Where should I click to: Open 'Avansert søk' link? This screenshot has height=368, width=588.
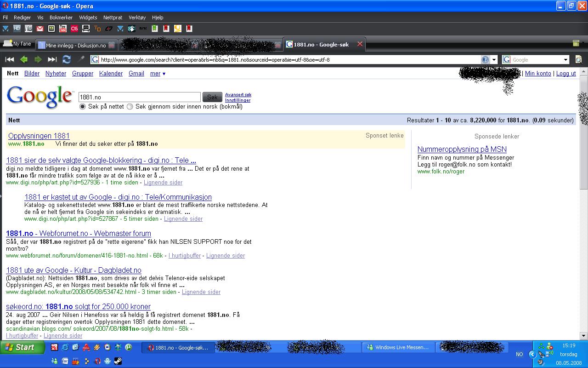238,95
